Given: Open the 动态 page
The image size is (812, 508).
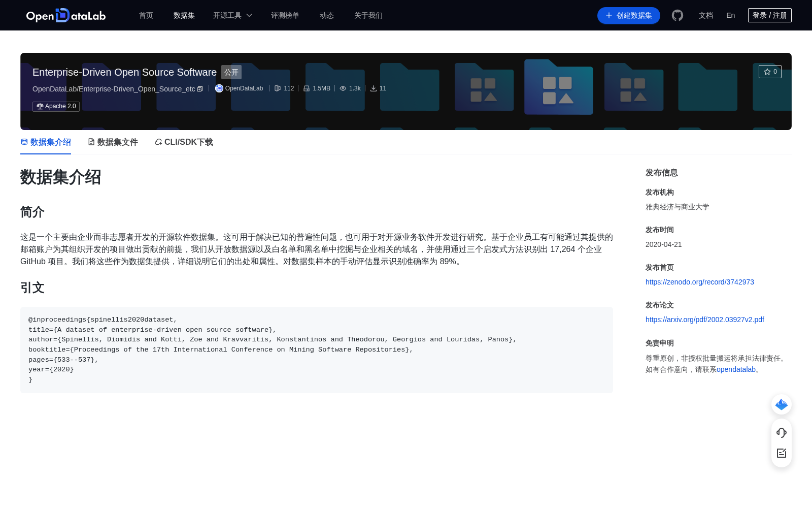Looking at the screenshot, I should pyautogui.click(x=327, y=15).
